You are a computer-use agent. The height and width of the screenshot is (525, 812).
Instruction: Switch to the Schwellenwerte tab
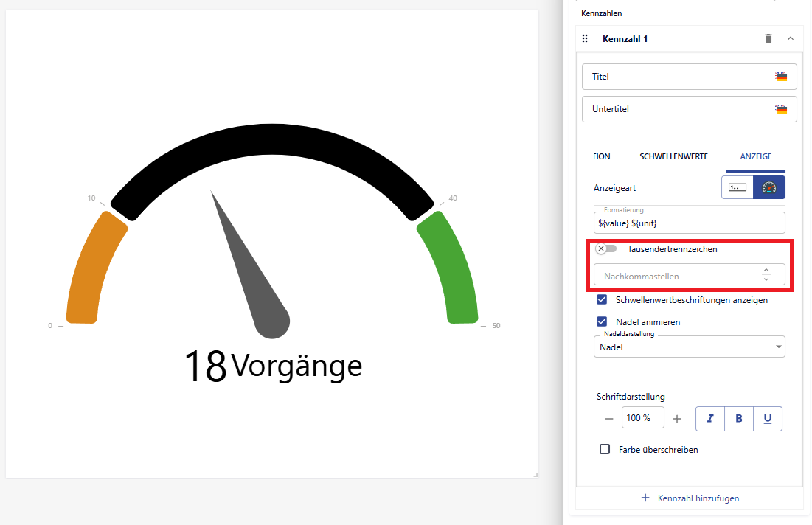coord(673,156)
